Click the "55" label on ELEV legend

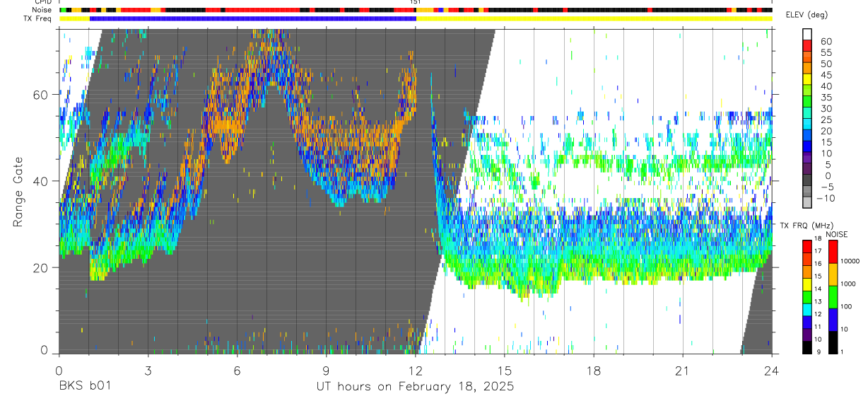[825, 52]
